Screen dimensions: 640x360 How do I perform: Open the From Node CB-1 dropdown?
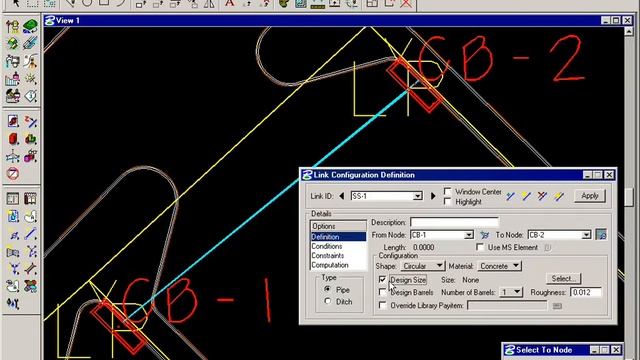[469, 235]
